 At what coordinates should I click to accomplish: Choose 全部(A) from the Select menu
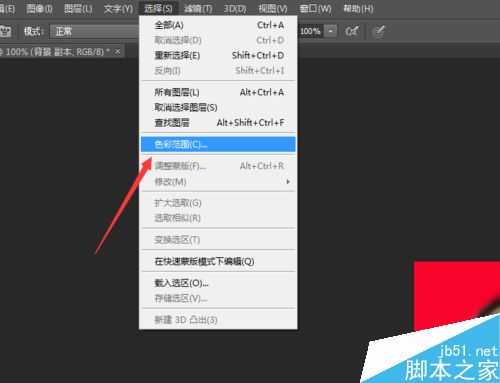coord(218,25)
